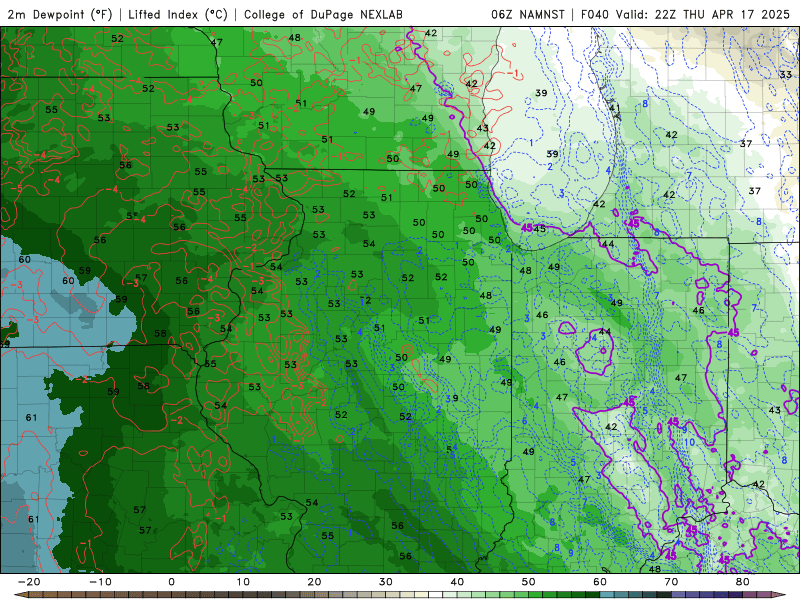Click the "60" label on the color scale
Viewport: 800px width, 600px height.
[600, 582]
